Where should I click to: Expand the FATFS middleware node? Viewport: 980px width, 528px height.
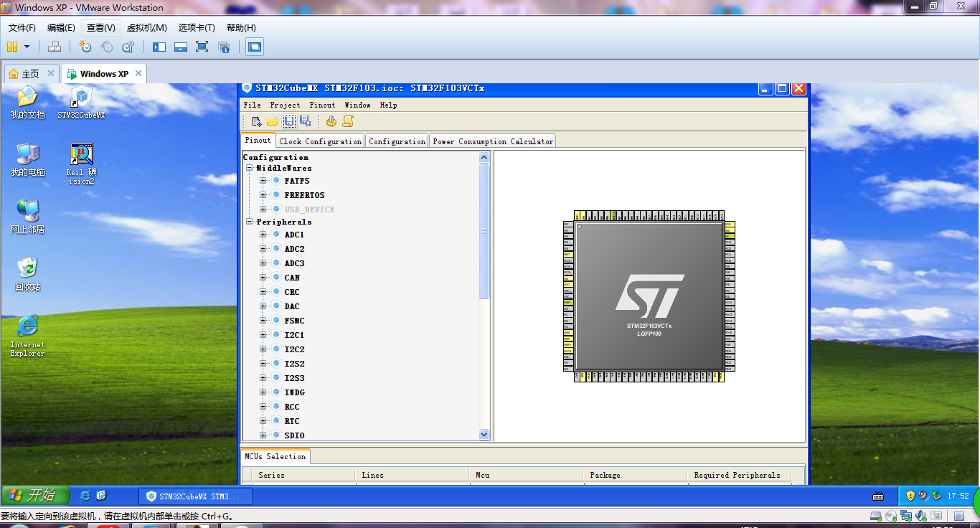[x=263, y=181]
